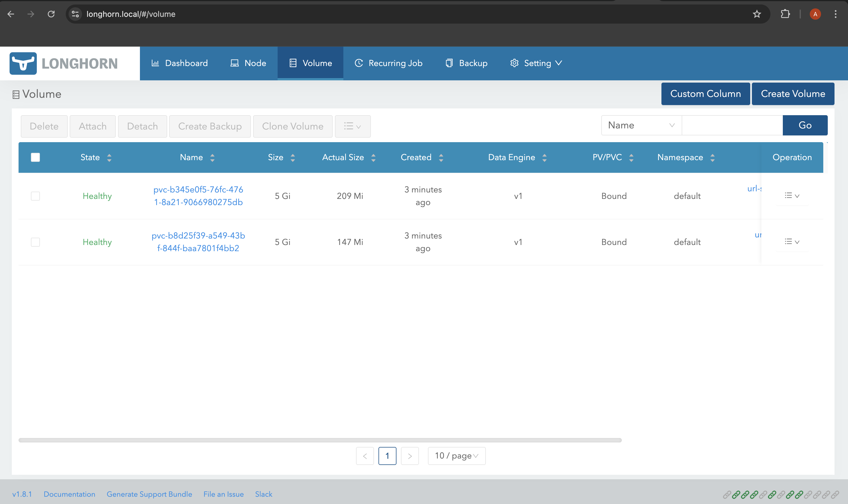This screenshot has height=504, width=848.
Task: Check the box for volume pvc-b345e0f5
Action: coord(35,196)
